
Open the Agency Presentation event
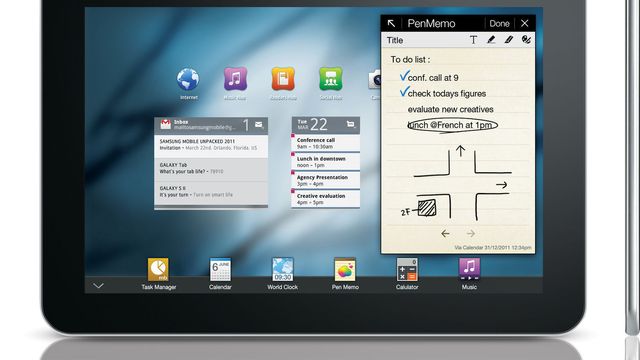tap(326, 180)
